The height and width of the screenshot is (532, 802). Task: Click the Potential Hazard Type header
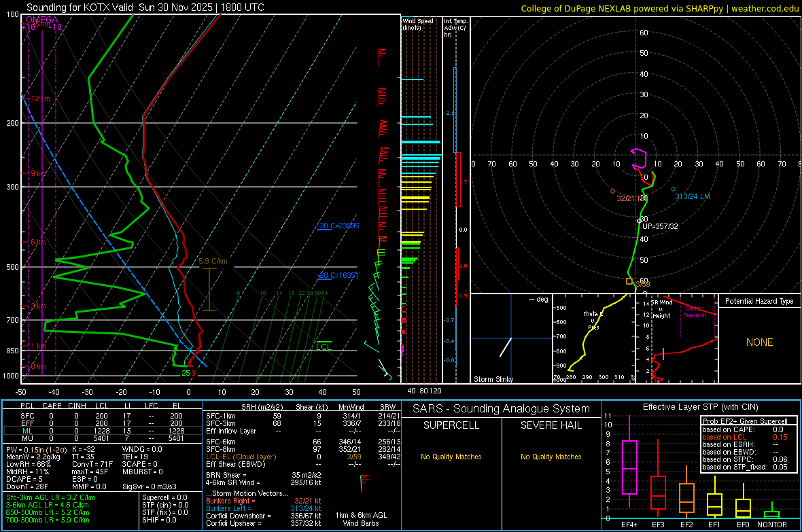760,301
